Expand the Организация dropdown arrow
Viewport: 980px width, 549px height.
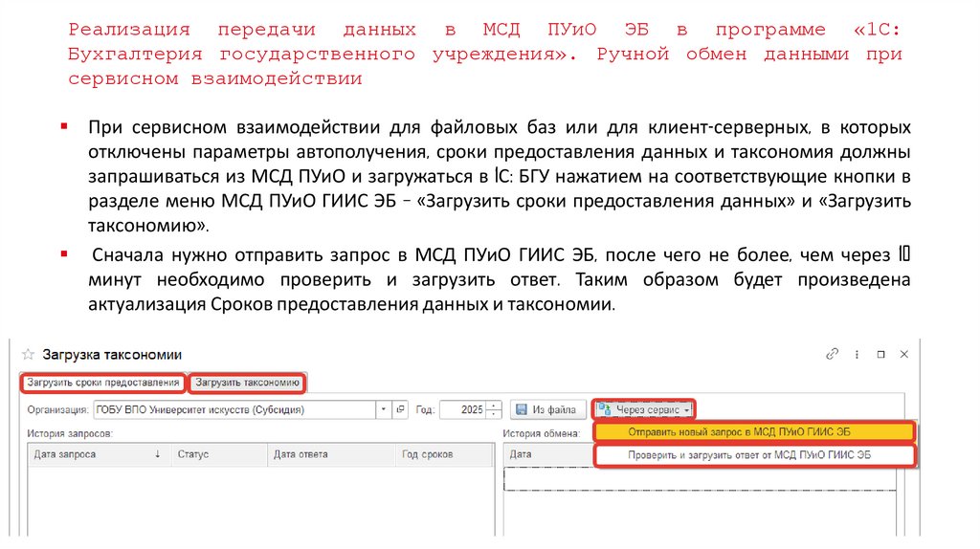(x=383, y=409)
